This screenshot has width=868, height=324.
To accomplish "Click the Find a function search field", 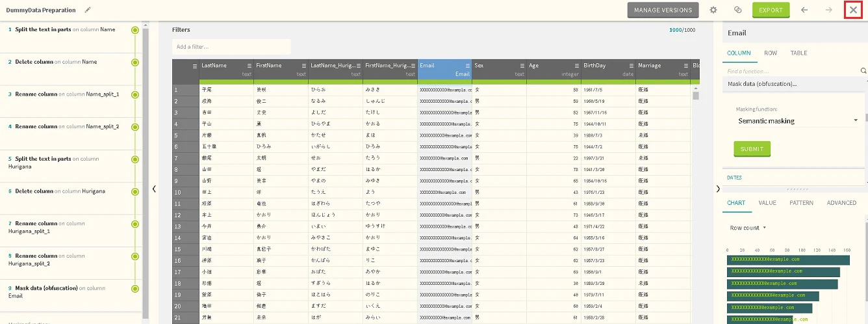I will coord(790,71).
